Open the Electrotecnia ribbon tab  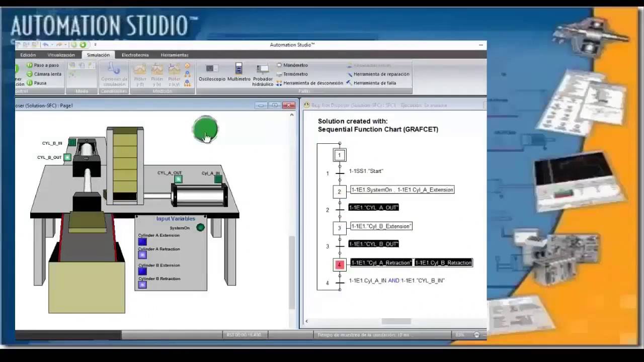click(x=135, y=55)
